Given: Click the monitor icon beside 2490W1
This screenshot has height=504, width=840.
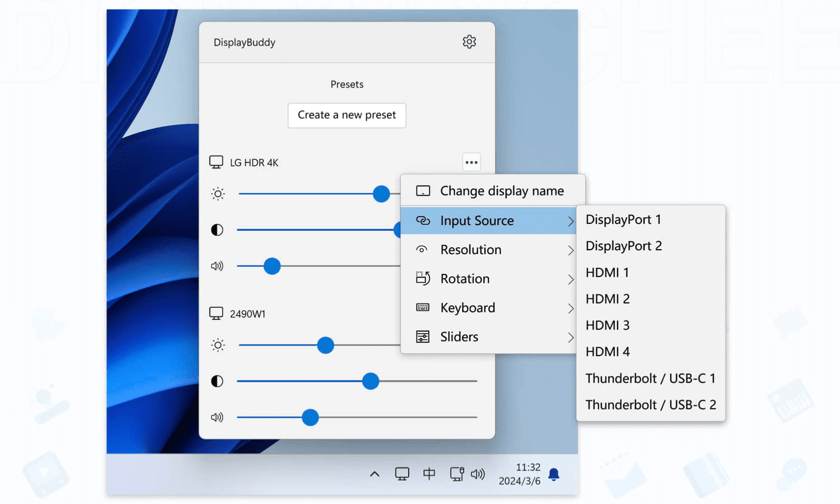Looking at the screenshot, I should tap(216, 313).
